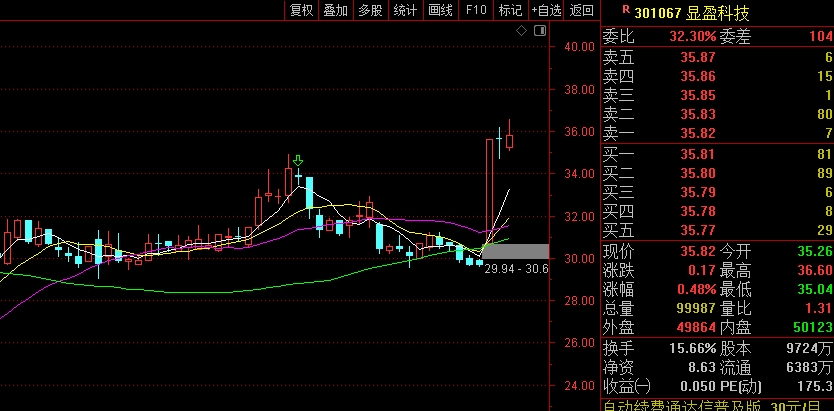The width and height of the screenshot is (834, 411).
Task: Add stock via +自选 button
Action: tap(546, 10)
